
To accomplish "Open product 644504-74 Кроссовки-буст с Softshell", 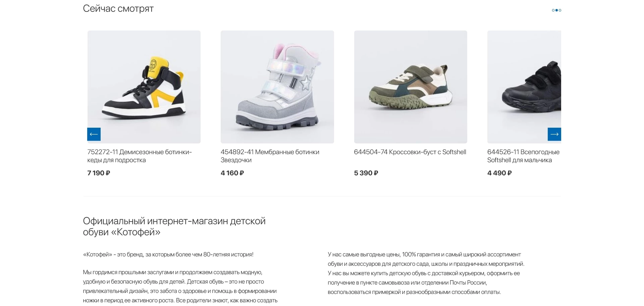I will 410,152.
